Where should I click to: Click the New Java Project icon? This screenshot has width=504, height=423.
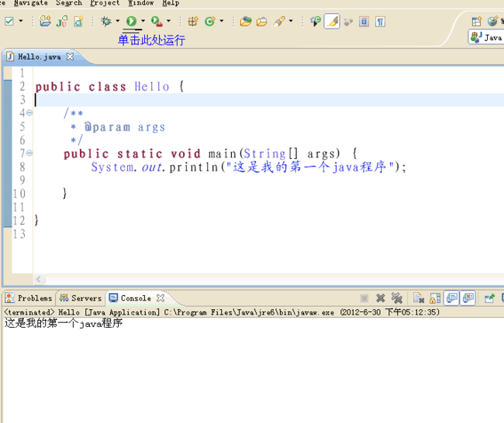click(x=45, y=21)
